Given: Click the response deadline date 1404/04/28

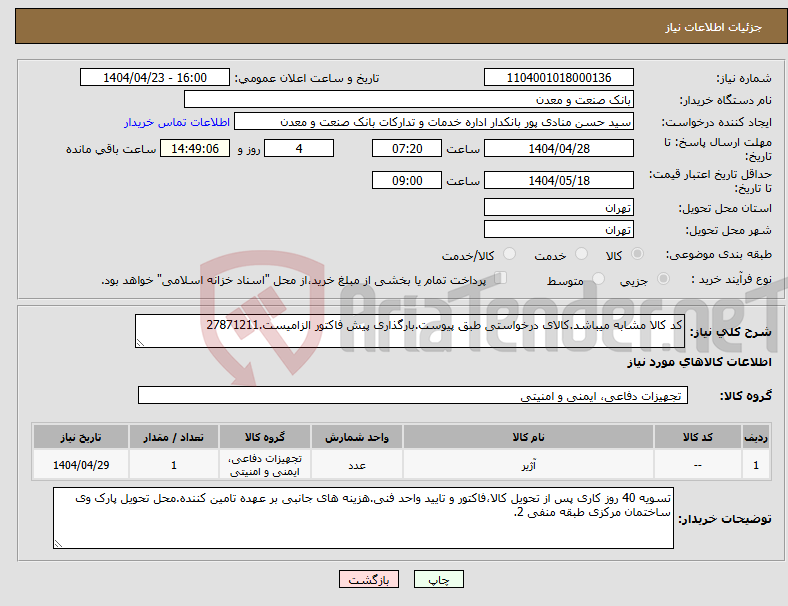Looking at the screenshot, I should (x=559, y=148).
